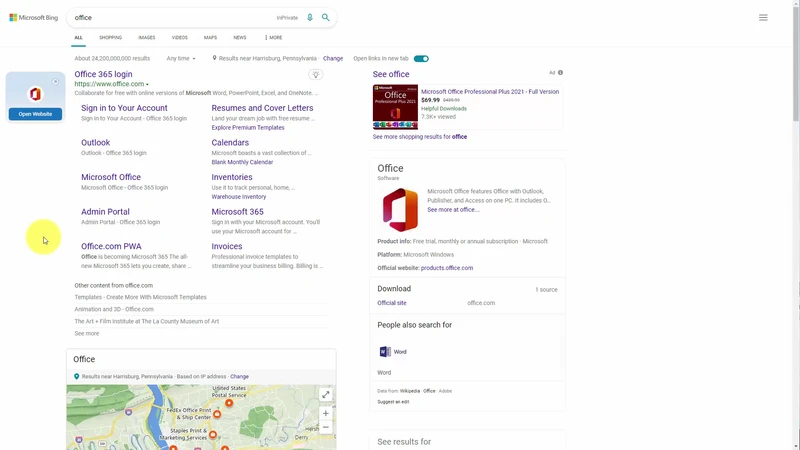Screen dimensions: 800x450
Task: Expand the office.com URL dropdown arrow
Action: tap(147, 84)
